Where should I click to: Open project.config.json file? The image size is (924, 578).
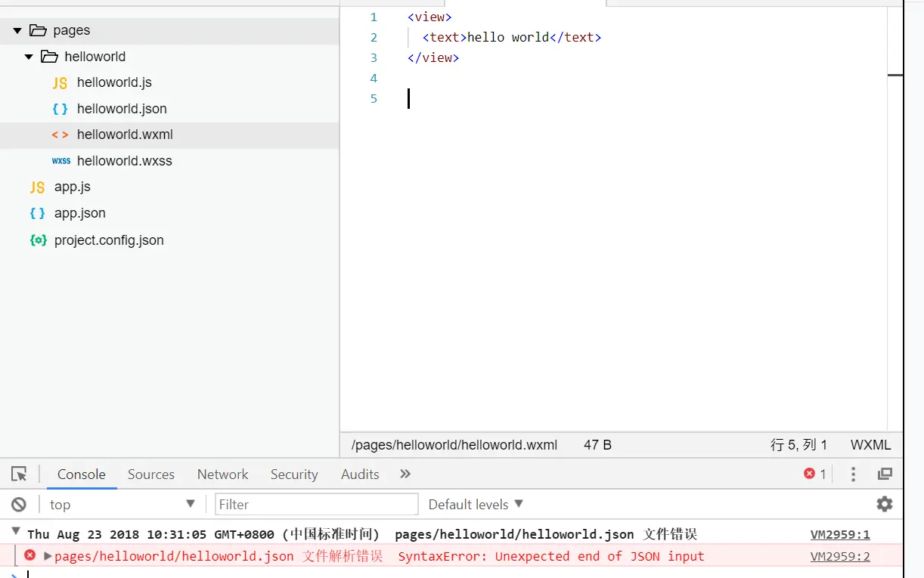click(x=109, y=240)
